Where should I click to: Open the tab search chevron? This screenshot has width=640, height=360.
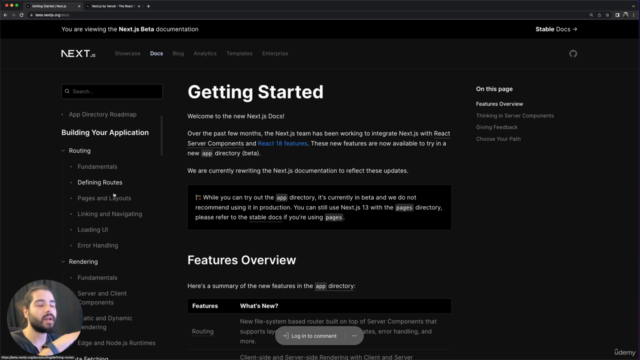click(634, 6)
